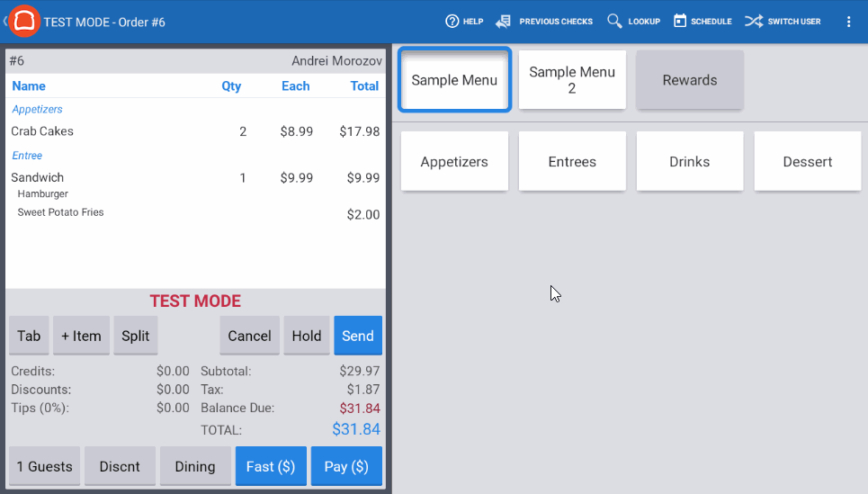This screenshot has width=868, height=494.
Task: Select the Sandwich line item
Action: (195, 178)
